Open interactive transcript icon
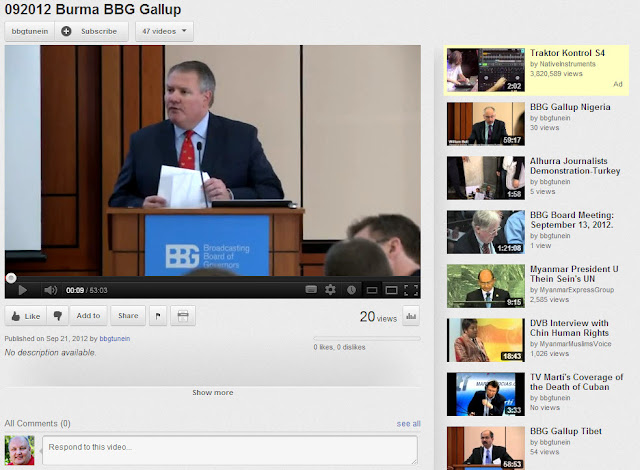The height and width of the screenshot is (470, 640). point(183,316)
